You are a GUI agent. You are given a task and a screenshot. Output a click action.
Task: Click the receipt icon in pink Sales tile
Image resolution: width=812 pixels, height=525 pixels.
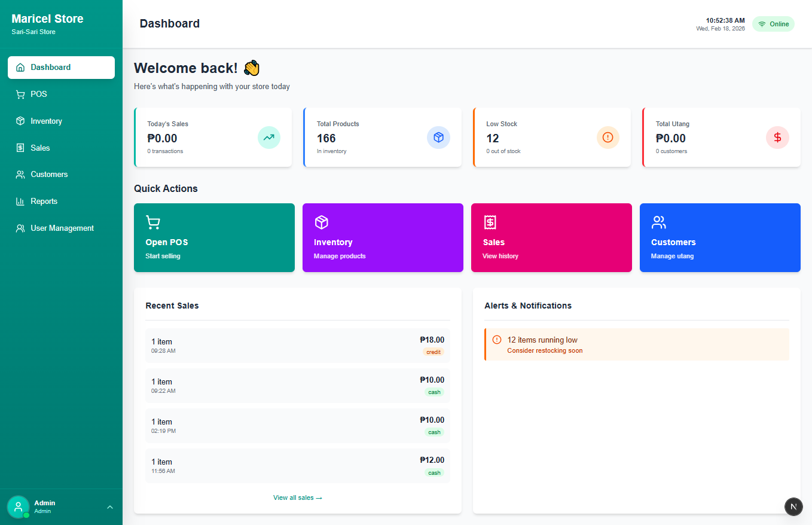tap(490, 222)
